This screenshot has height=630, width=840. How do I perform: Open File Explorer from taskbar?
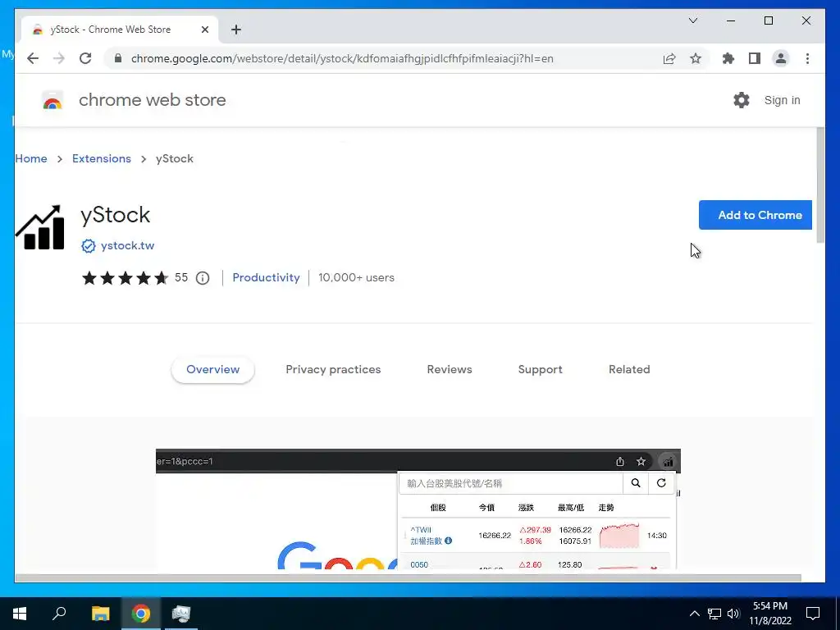click(x=100, y=614)
